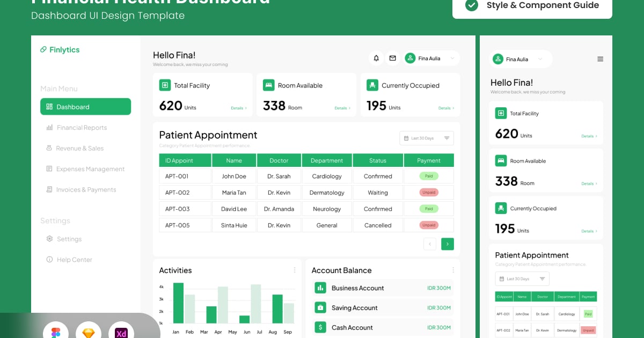Expand Fina Aulia dropdown in mobile view
The width and height of the screenshot is (644, 338).
(540, 59)
